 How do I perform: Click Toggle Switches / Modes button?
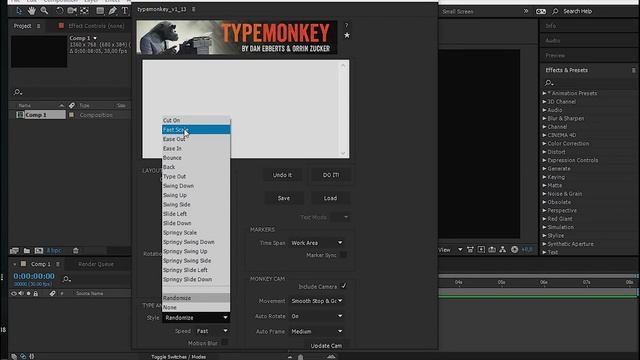point(178,357)
